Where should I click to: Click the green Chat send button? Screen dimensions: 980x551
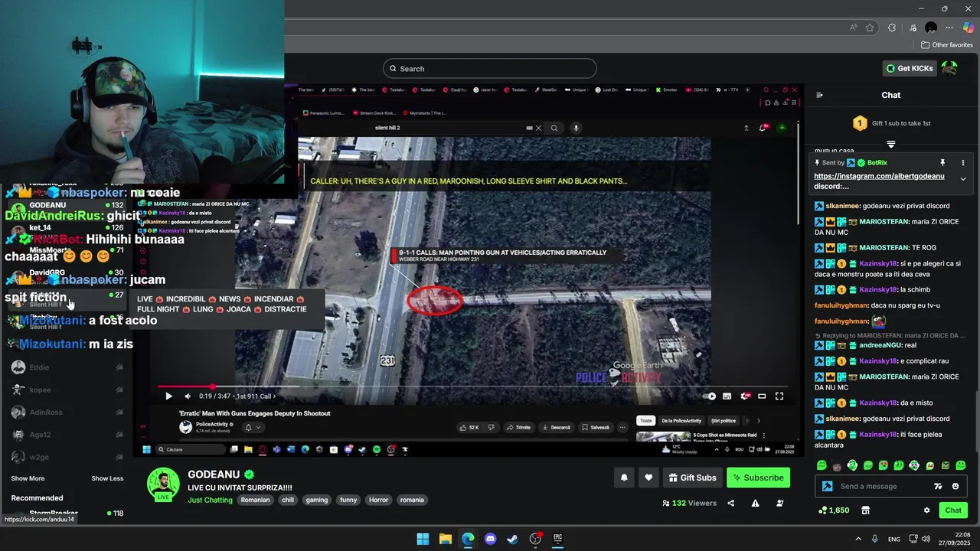click(x=953, y=510)
